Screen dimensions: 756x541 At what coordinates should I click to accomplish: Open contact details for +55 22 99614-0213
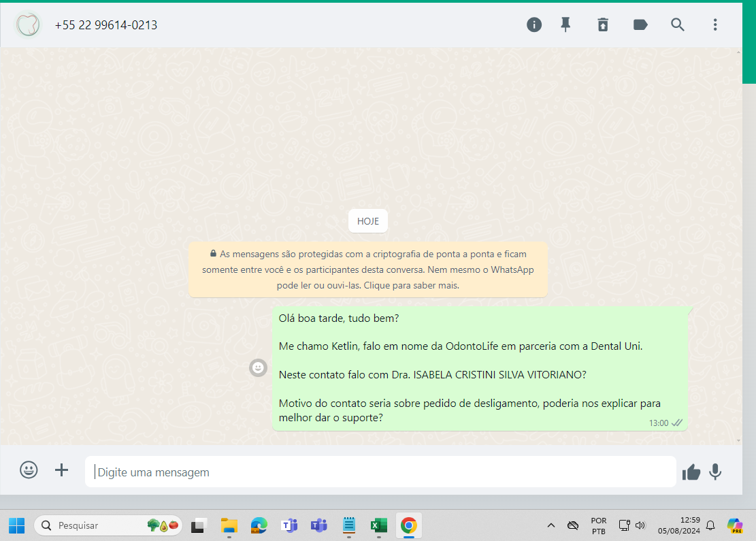(106, 25)
